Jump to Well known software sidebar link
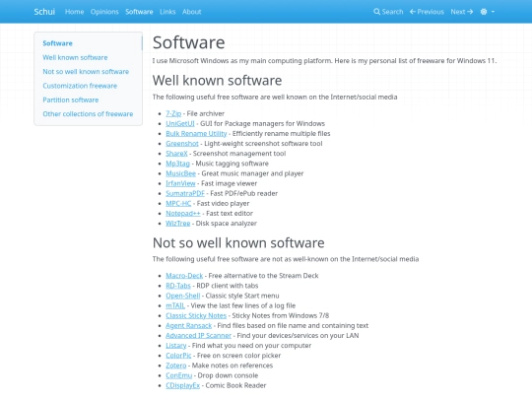This screenshot has width=532, height=399. tap(75, 57)
